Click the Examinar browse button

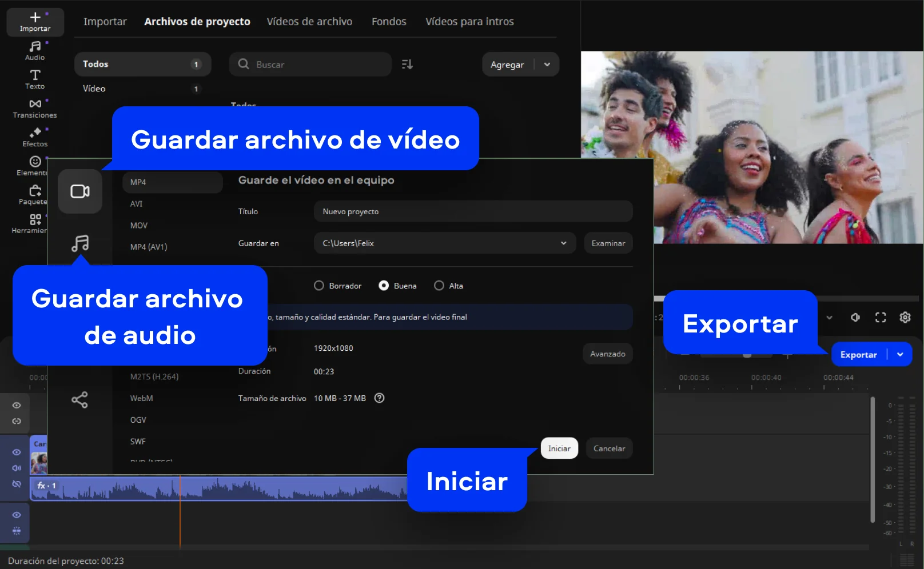608,243
